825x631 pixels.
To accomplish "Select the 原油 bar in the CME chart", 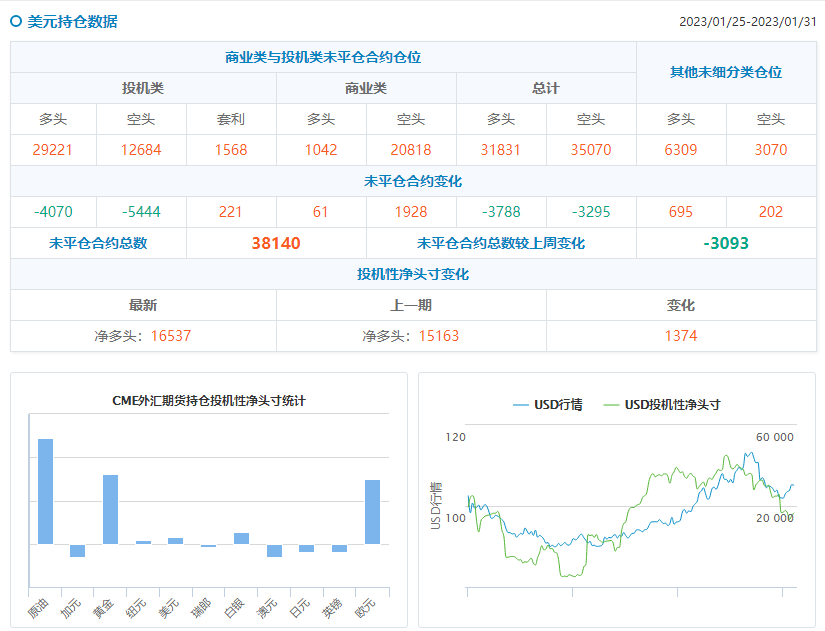I will tap(45, 491).
